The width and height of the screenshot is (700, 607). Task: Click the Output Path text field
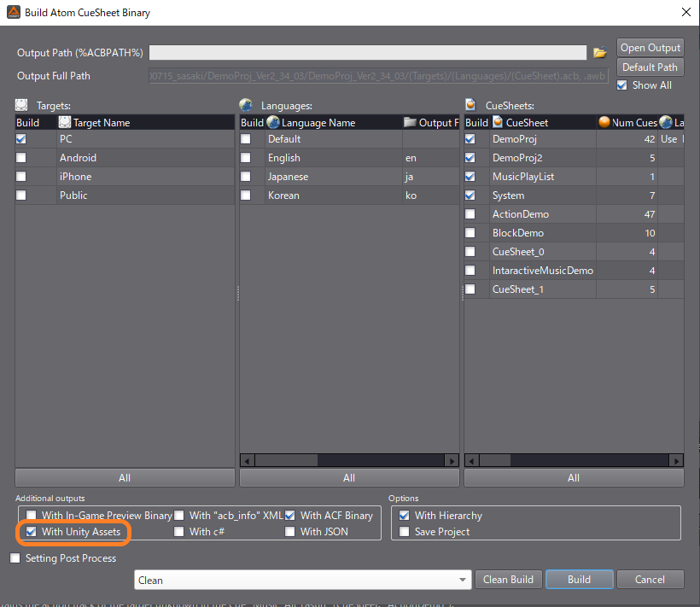click(x=367, y=53)
